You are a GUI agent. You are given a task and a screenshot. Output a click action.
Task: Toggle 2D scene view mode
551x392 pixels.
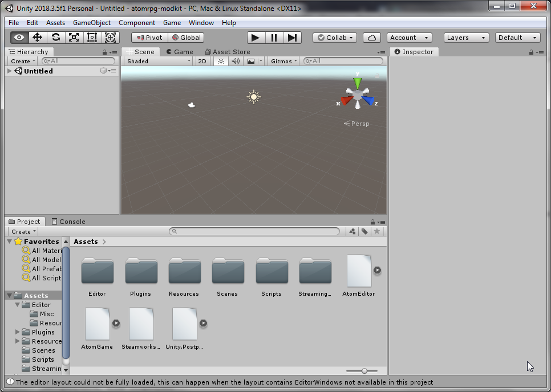pyautogui.click(x=202, y=61)
